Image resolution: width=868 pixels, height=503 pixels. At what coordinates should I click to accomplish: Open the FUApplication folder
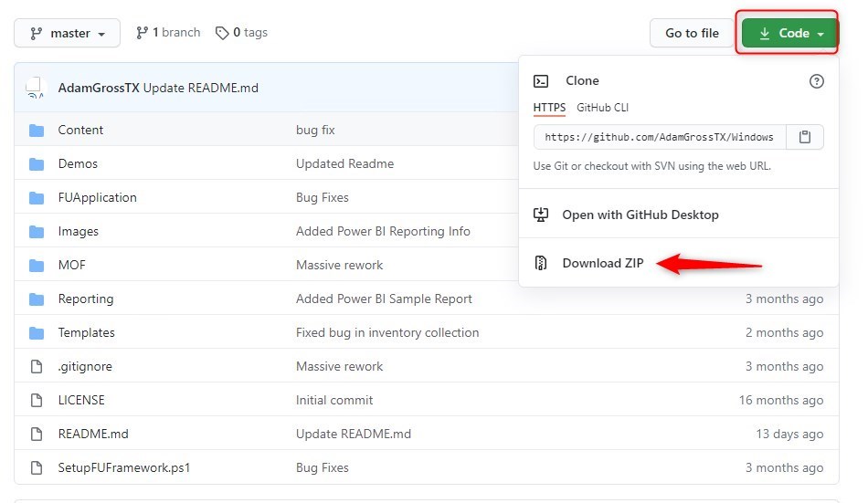click(98, 197)
